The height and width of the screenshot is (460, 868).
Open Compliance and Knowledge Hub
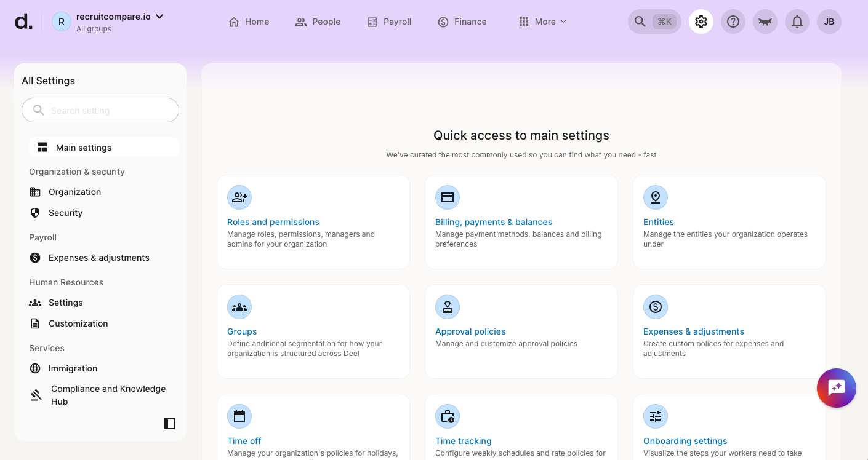(x=104, y=395)
